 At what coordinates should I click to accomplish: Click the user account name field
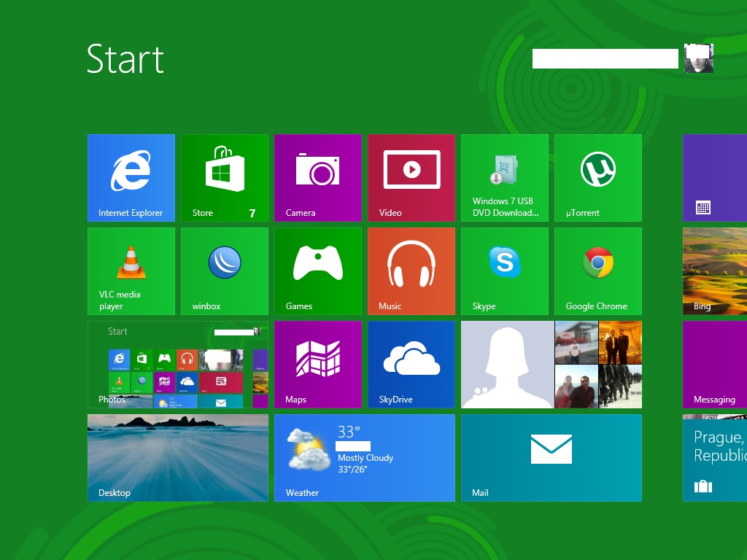coord(605,58)
